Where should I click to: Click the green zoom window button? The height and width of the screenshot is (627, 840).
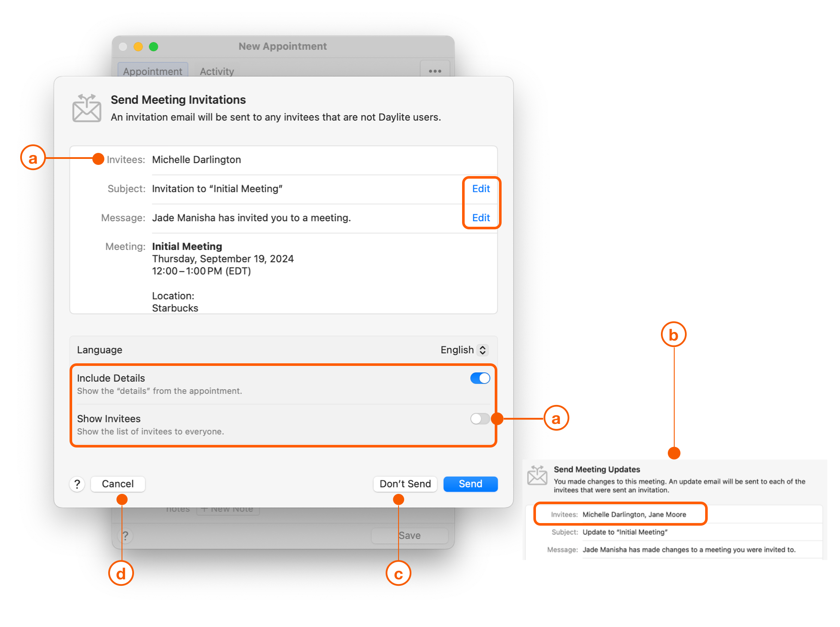click(x=153, y=46)
